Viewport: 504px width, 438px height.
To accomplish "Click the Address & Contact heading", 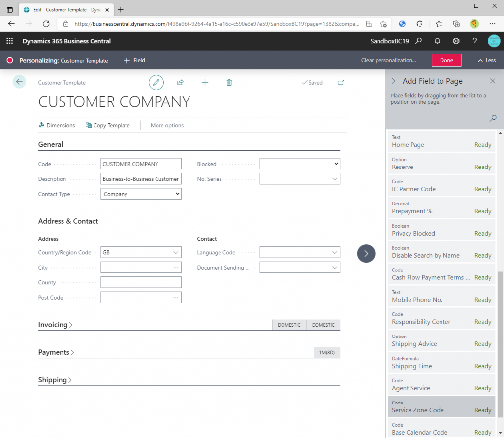I will click(x=68, y=221).
